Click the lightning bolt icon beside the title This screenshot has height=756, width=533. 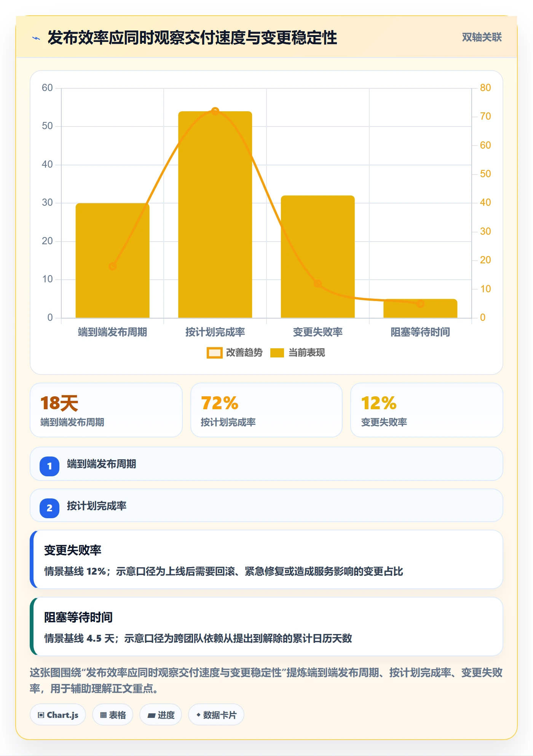click(x=37, y=38)
